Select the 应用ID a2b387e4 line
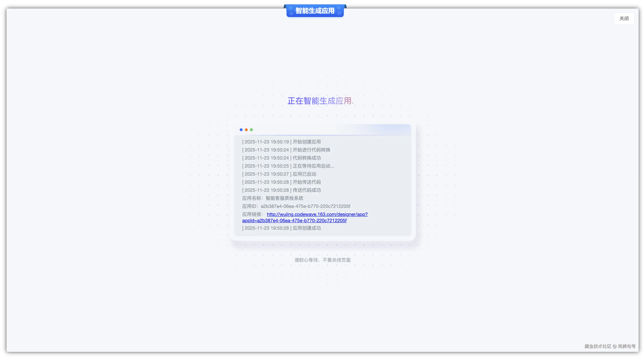The image size is (644, 357). tap(296, 206)
